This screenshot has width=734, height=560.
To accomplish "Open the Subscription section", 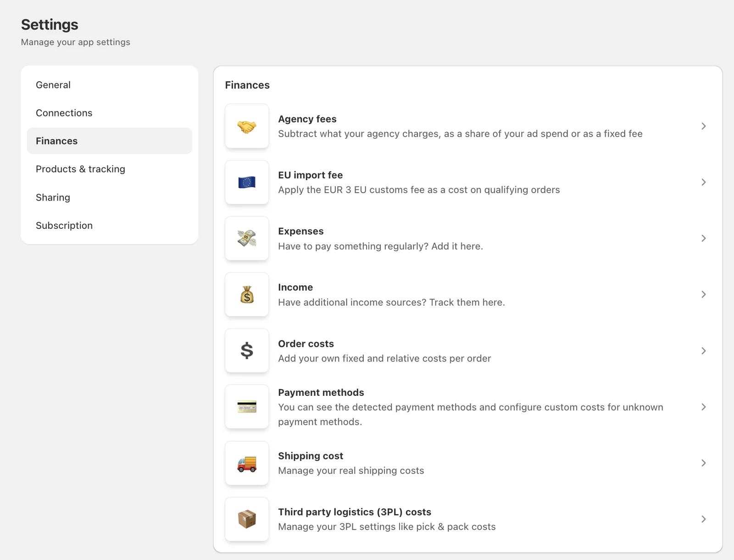I will click(x=109, y=225).
